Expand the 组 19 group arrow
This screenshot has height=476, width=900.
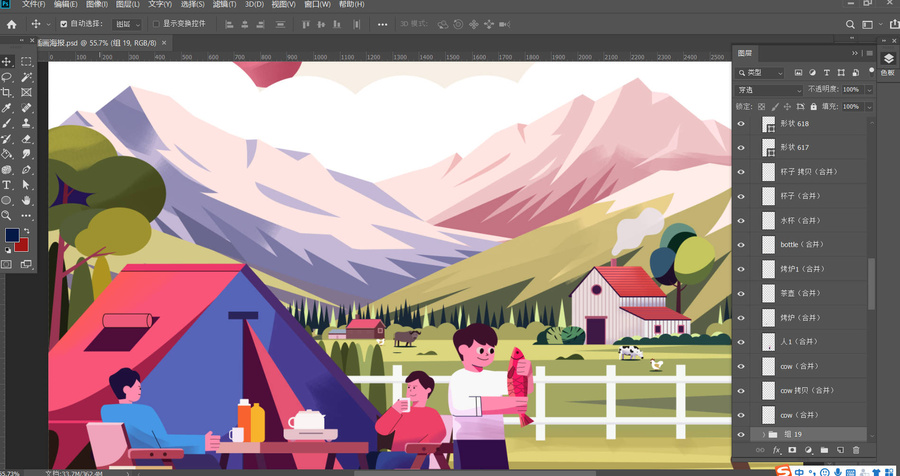(x=763, y=435)
